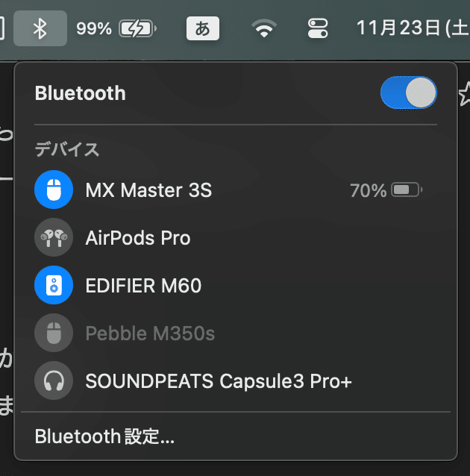Click the AirPods Pro device icon
This screenshot has height=476, width=470.
point(54,237)
